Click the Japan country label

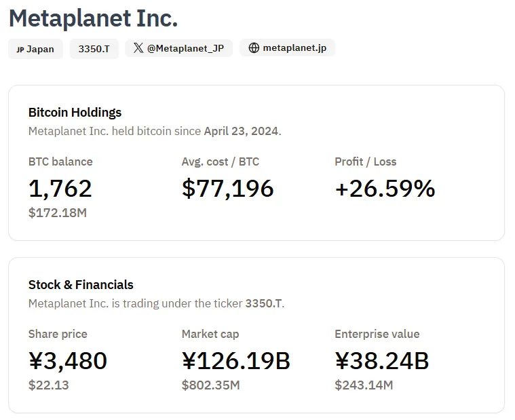pyautogui.click(x=41, y=49)
